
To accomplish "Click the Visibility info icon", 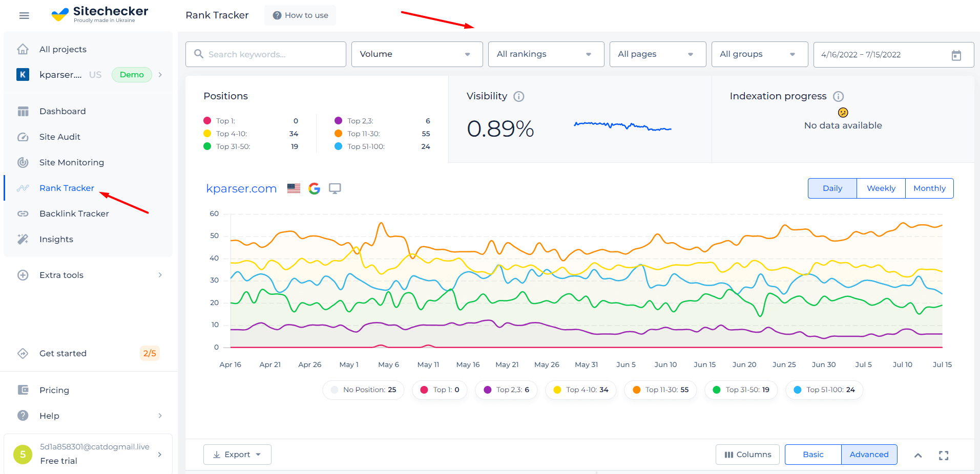I will (519, 96).
